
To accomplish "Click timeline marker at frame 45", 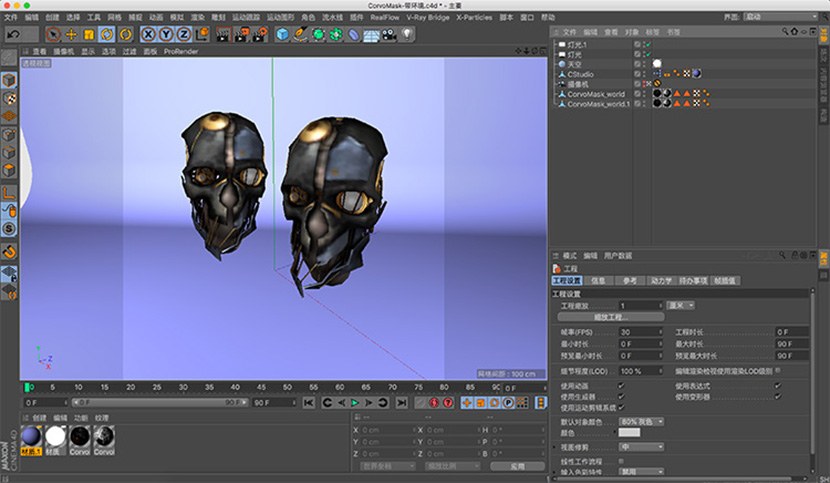I will click(235, 387).
